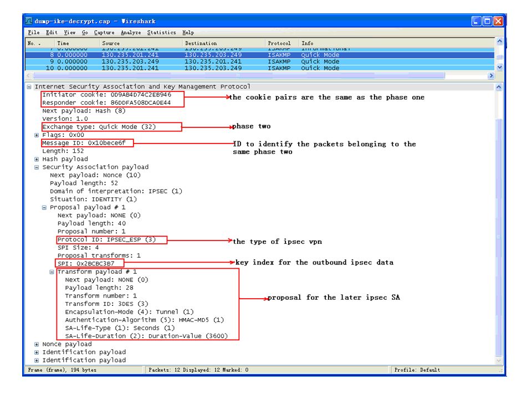Open the File menu

tap(34, 33)
